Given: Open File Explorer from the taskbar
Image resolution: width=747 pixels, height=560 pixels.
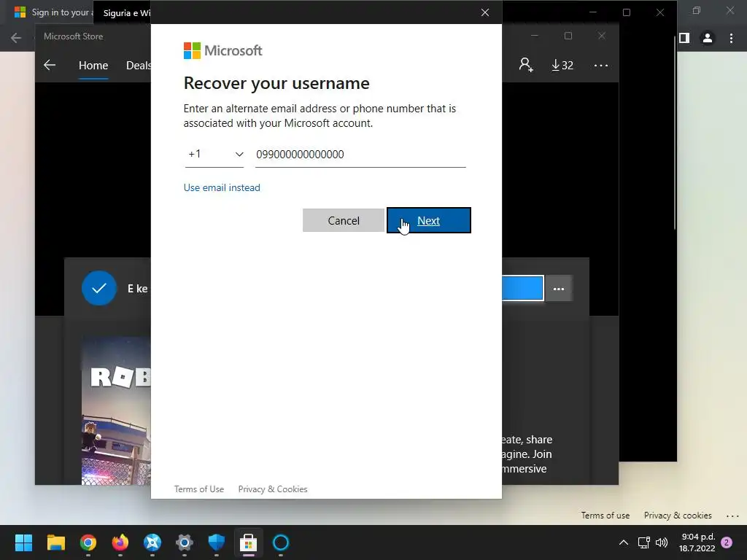Looking at the screenshot, I should pos(55,542).
